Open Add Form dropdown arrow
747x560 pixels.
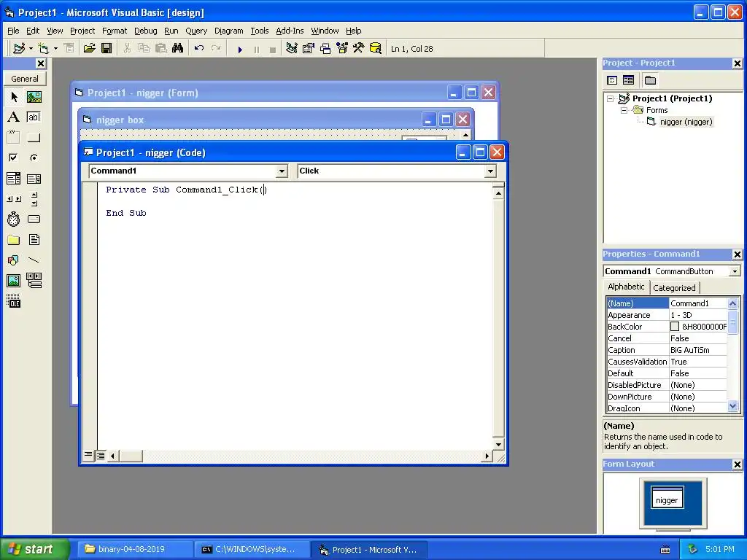click(x=55, y=49)
